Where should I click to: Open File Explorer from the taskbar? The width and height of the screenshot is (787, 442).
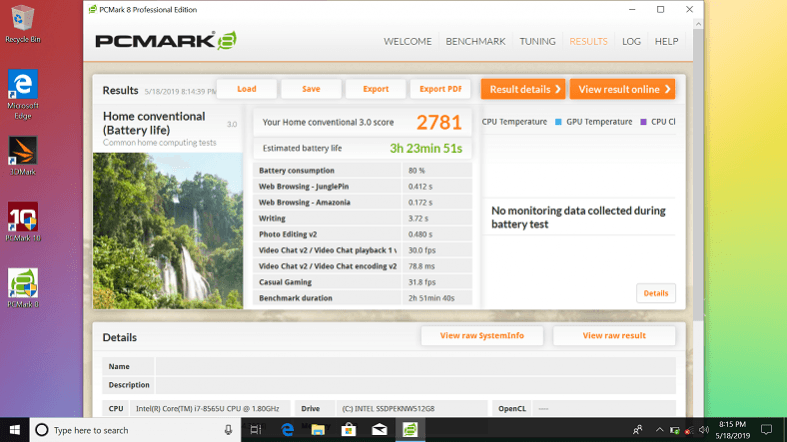click(x=318, y=430)
